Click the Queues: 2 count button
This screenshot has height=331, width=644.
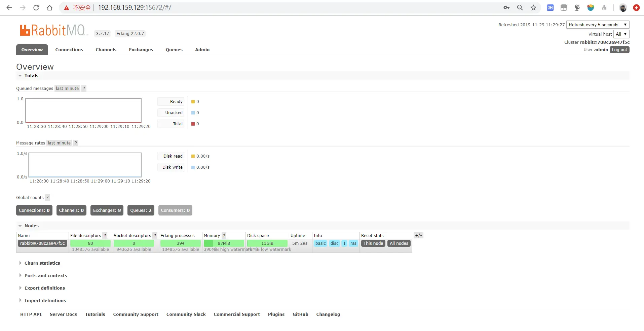point(141,210)
